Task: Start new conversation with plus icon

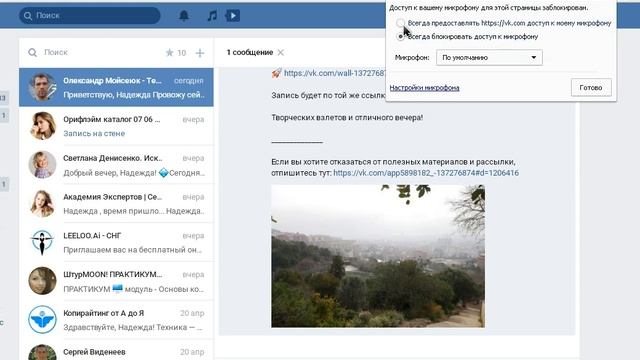Action: tap(200, 53)
